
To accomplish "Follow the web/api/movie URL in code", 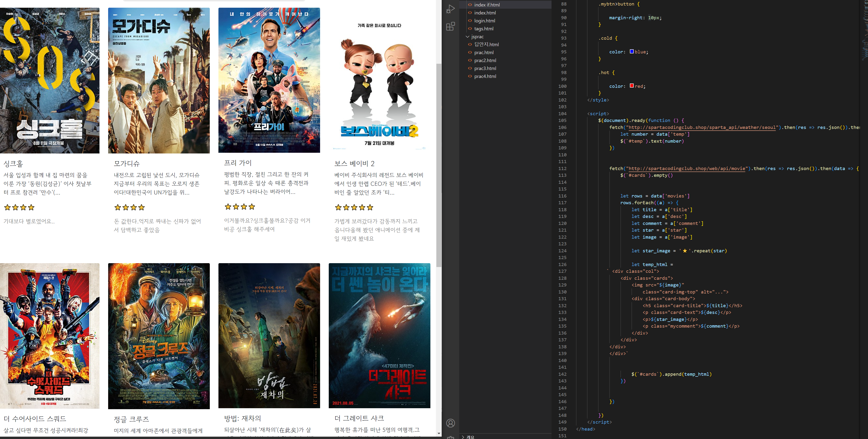I will click(687, 169).
